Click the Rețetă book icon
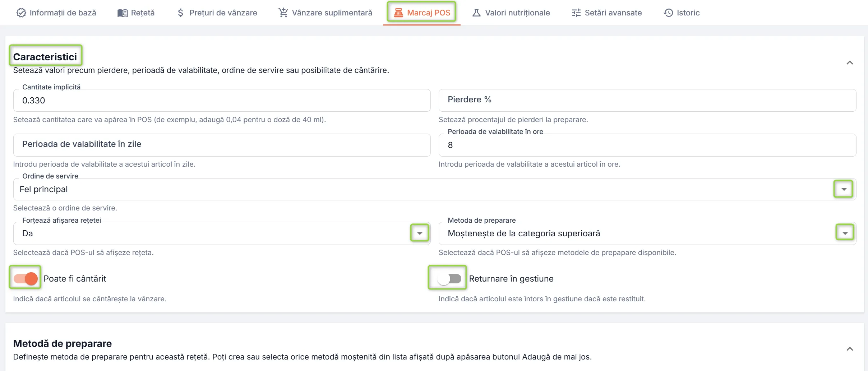868x371 pixels. (123, 13)
